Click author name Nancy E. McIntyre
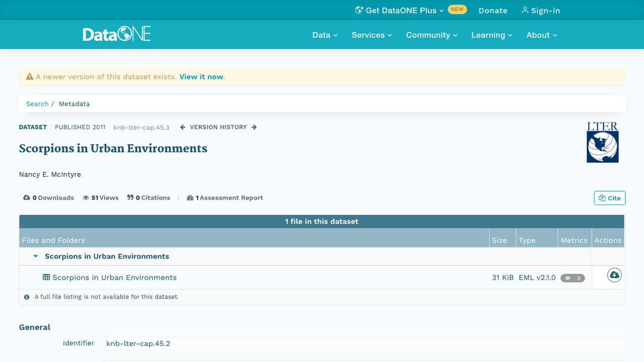Image resolution: width=644 pixels, height=362 pixels. point(50,174)
